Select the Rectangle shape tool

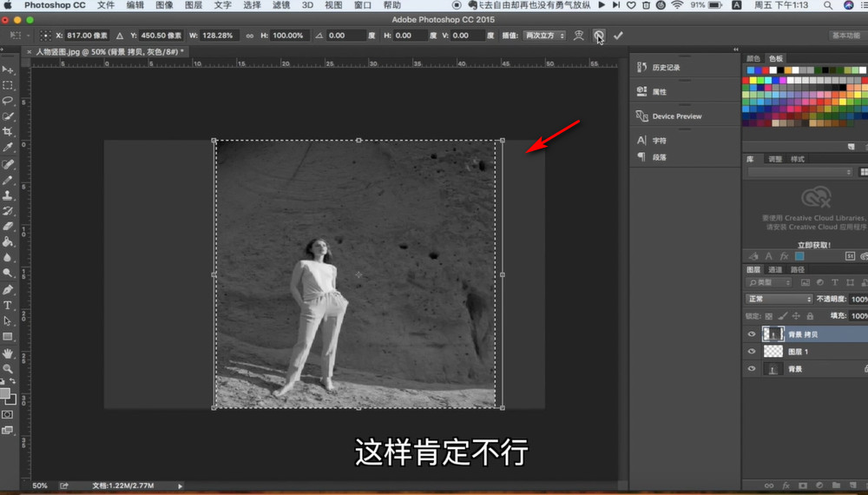[8, 336]
